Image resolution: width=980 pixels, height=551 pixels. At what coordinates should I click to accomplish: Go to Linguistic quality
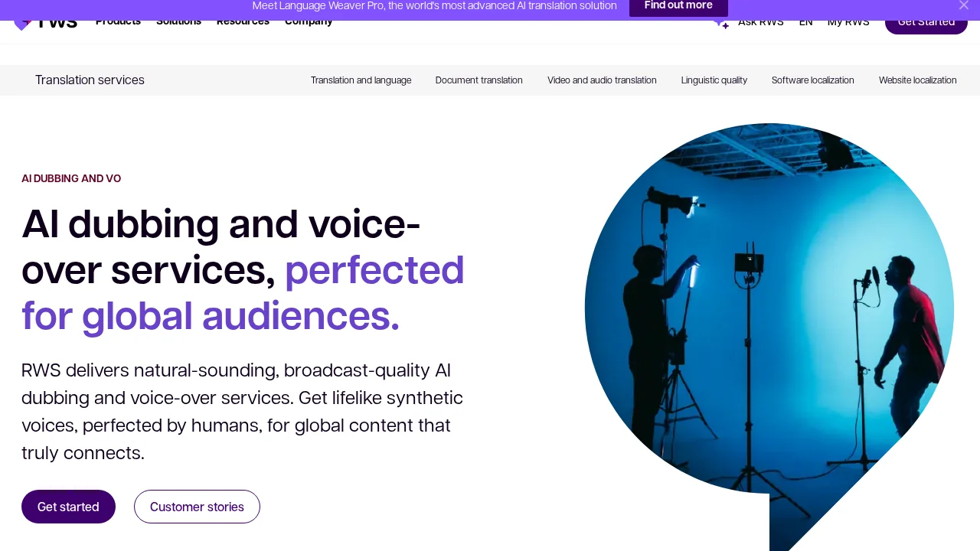[x=714, y=80]
